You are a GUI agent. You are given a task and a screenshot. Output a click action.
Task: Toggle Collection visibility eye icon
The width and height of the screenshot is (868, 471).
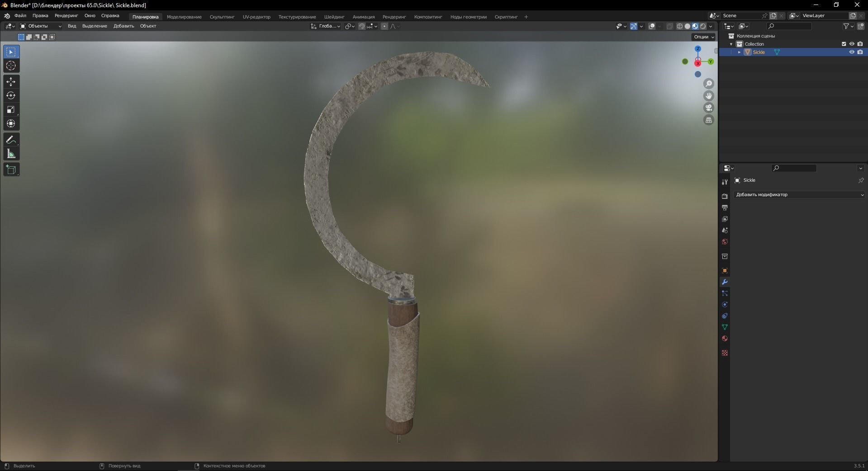coord(852,44)
